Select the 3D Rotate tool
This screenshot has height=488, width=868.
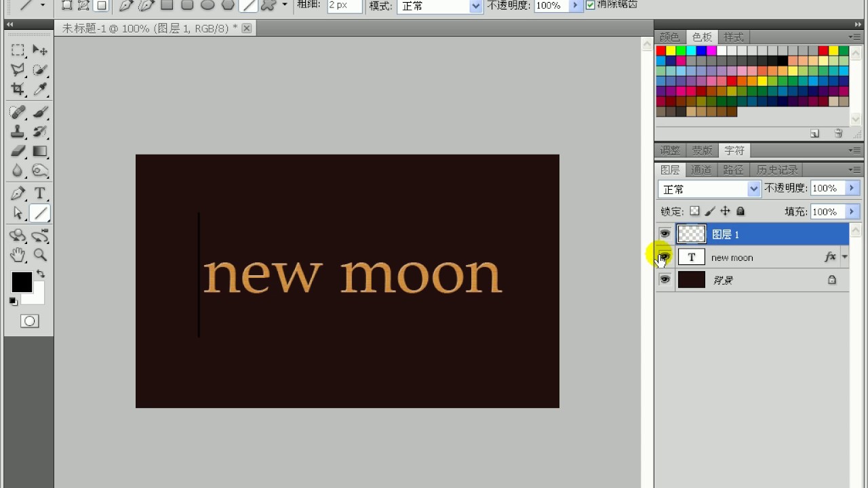pos(18,236)
